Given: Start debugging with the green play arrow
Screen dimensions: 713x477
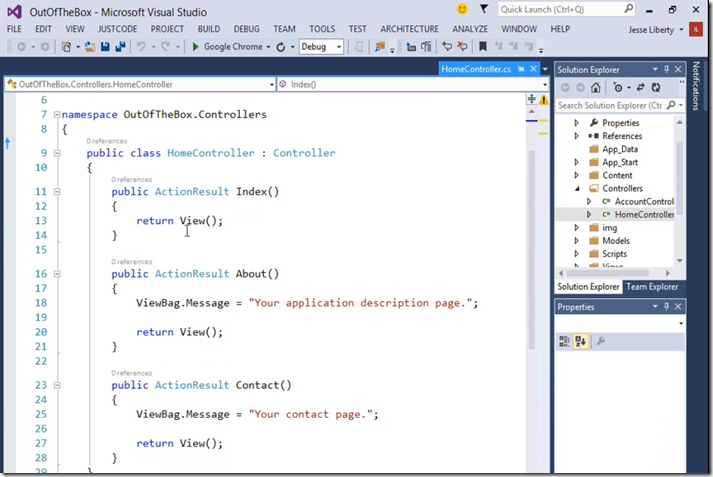Looking at the screenshot, I should (196, 47).
